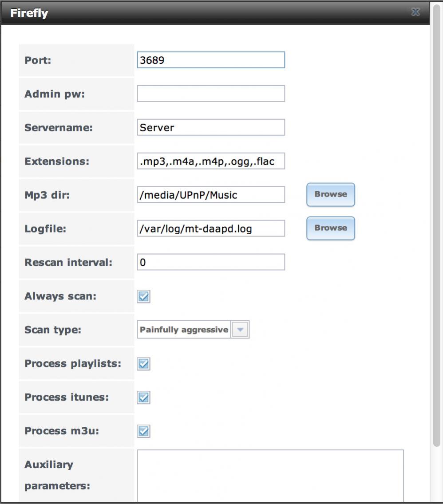Browse for the Mp3 dir folder
This screenshot has height=504, width=443.
(331, 194)
